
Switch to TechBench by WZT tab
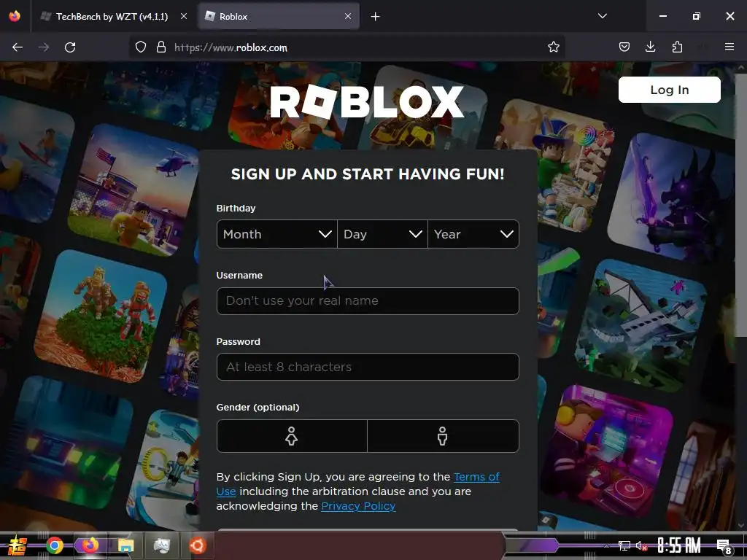coord(113,16)
